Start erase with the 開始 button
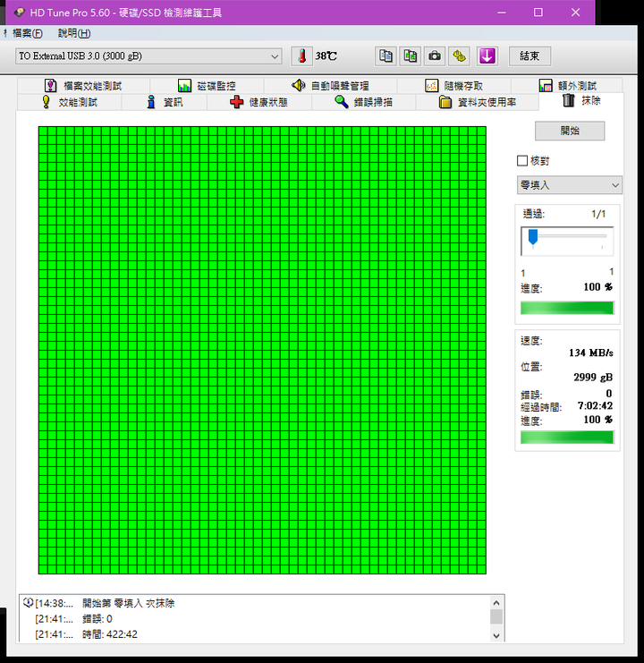 (570, 131)
